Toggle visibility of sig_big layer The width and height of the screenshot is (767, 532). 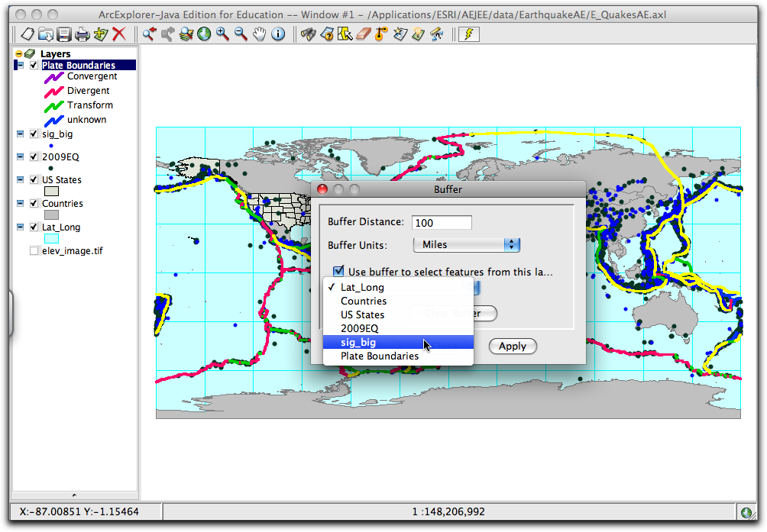(34, 134)
